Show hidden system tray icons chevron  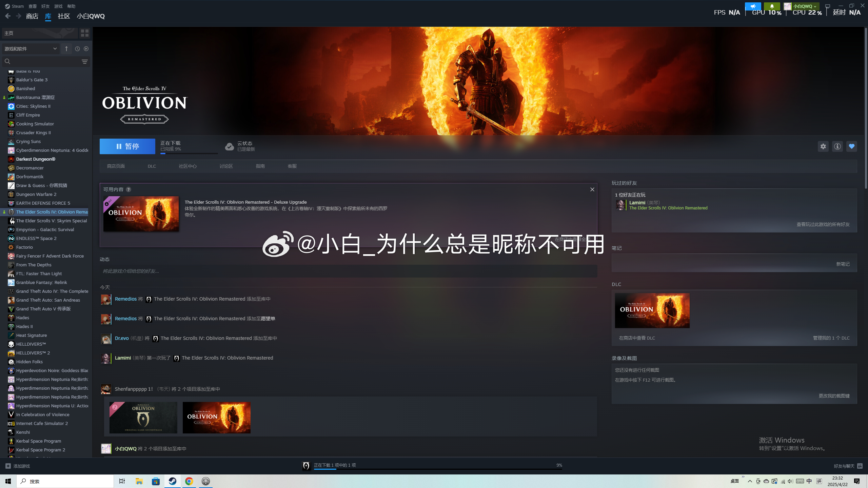[750, 481]
